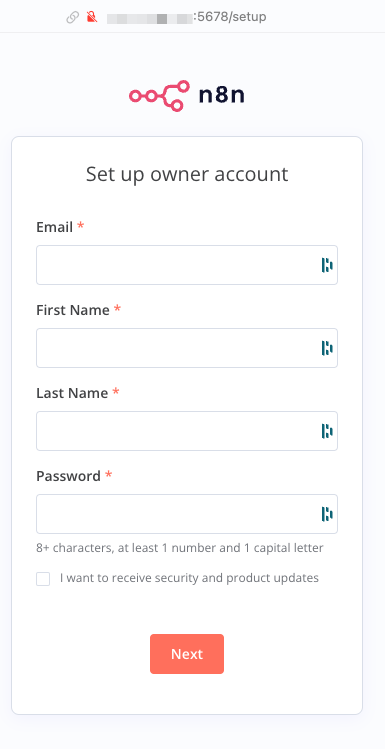The height and width of the screenshot is (749, 385).
Task: Focus the First Name input field
Action: pyautogui.click(x=187, y=348)
